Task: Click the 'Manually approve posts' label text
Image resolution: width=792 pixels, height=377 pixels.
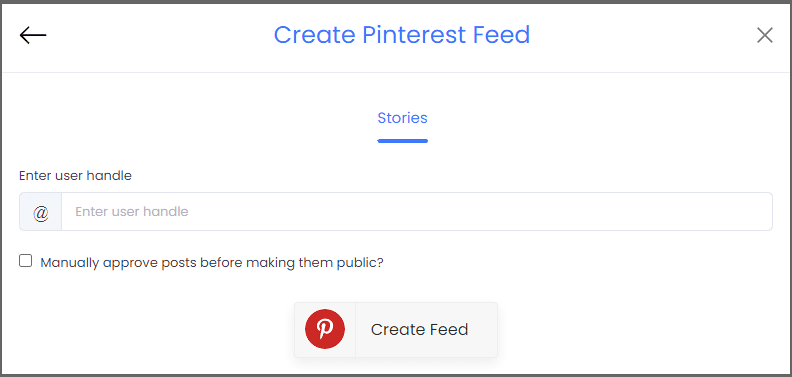Action: coord(212,263)
